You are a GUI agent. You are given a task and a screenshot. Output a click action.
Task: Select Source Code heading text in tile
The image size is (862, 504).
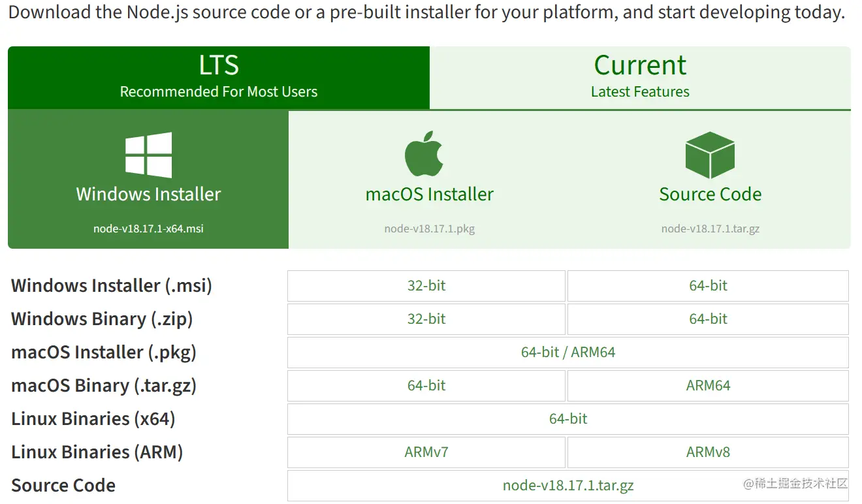710,194
